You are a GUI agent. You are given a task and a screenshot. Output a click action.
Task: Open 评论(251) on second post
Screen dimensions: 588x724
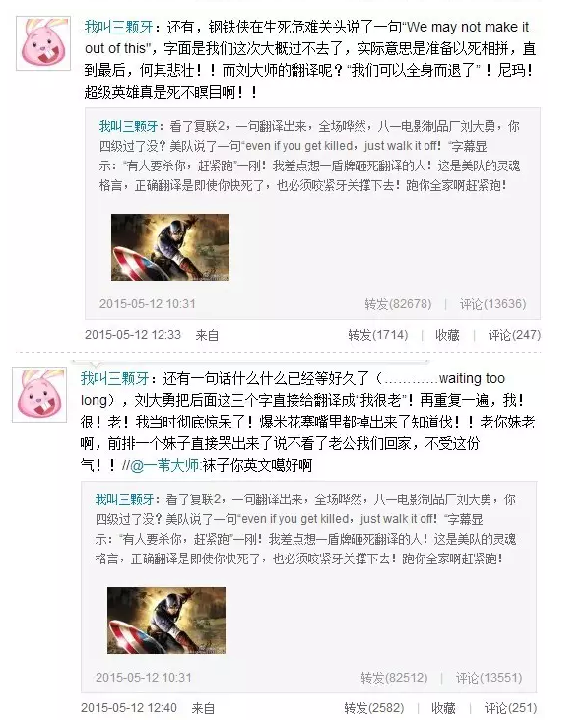[510, 708]
